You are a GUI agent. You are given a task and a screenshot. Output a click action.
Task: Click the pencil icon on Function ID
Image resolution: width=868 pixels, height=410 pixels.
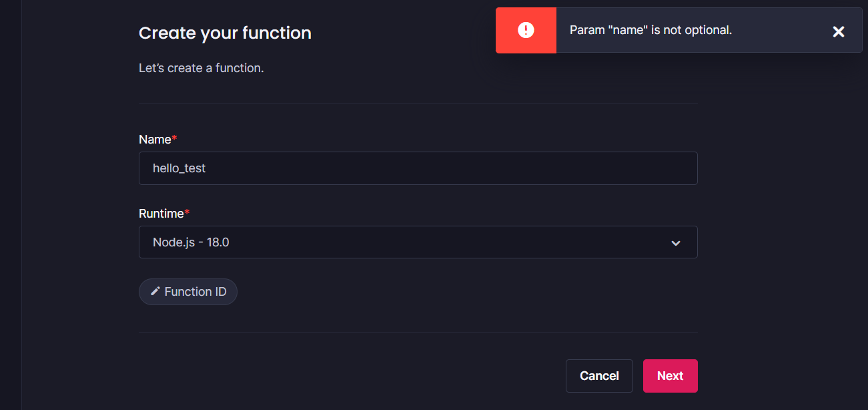[x=155, y=291]
